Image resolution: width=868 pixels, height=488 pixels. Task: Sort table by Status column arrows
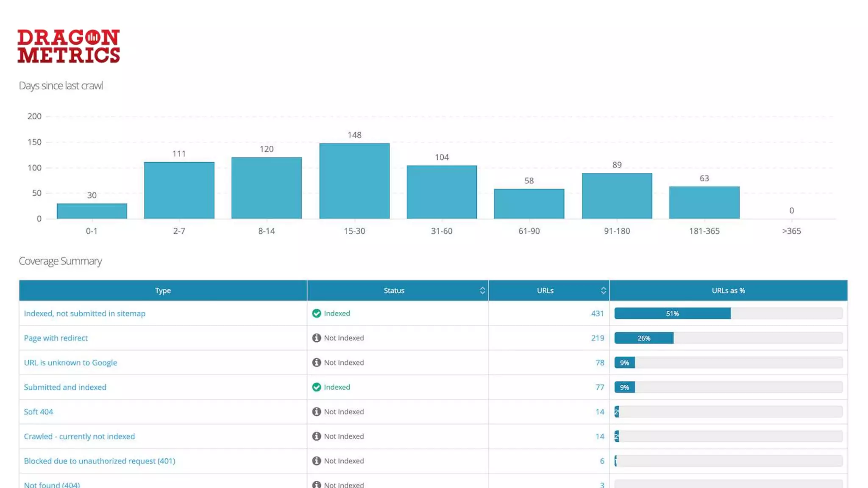point(482,291)
